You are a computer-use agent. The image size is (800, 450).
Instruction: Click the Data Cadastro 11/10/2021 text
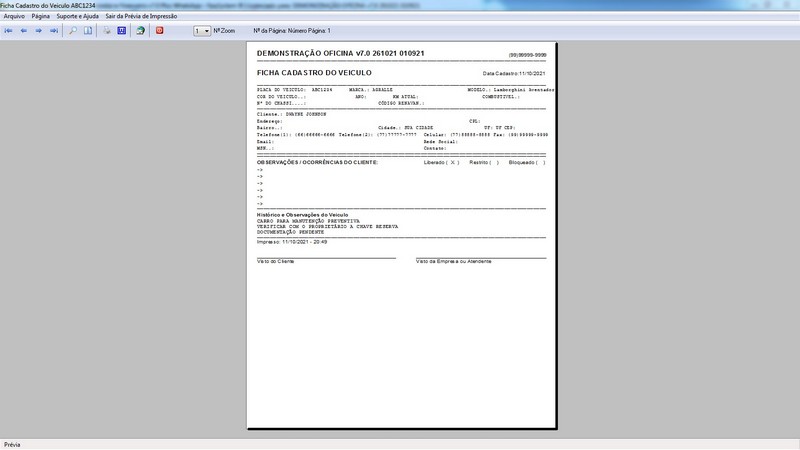click(x=514, y=73)
